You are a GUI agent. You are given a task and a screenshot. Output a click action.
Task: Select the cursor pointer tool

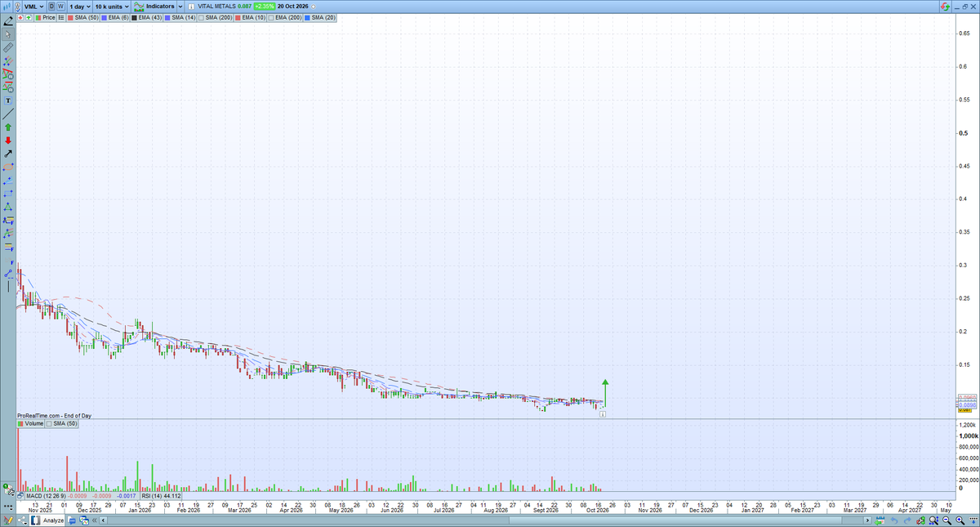(8, 34)
